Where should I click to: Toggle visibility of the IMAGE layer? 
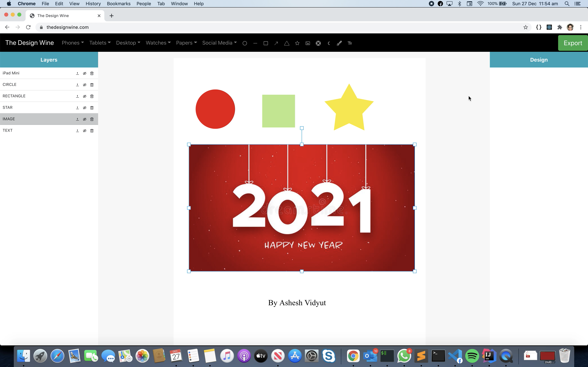84,119
